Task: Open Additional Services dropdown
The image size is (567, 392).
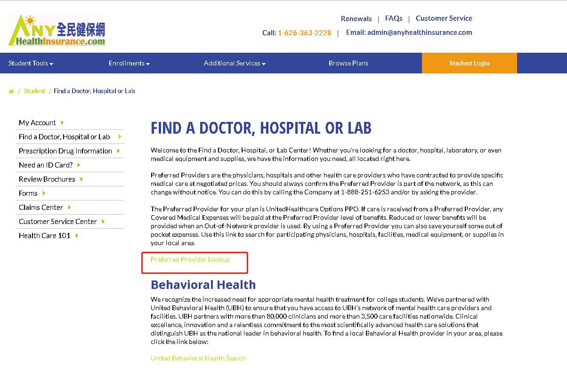Action: tap(235, 63)
